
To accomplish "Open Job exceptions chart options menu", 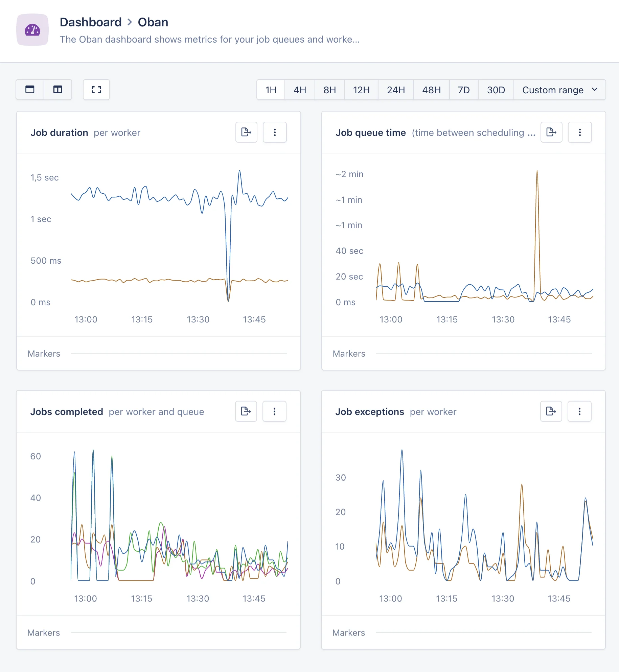I will 579,411.
